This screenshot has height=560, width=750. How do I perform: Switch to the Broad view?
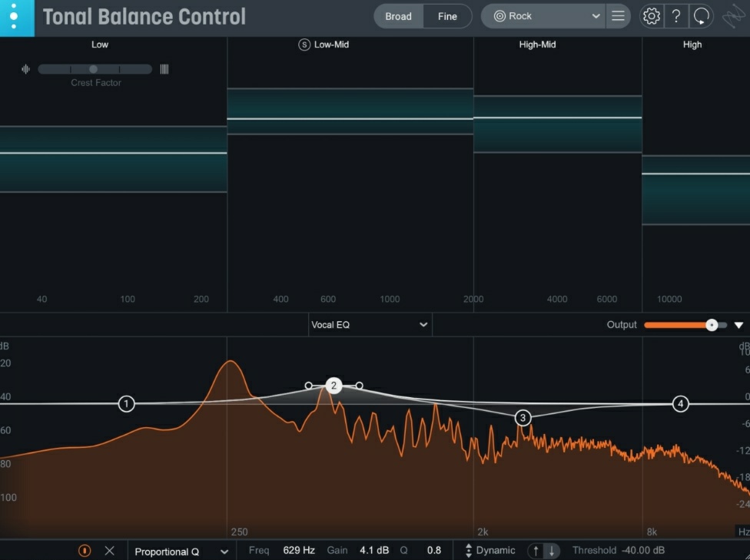pos(398,16)
